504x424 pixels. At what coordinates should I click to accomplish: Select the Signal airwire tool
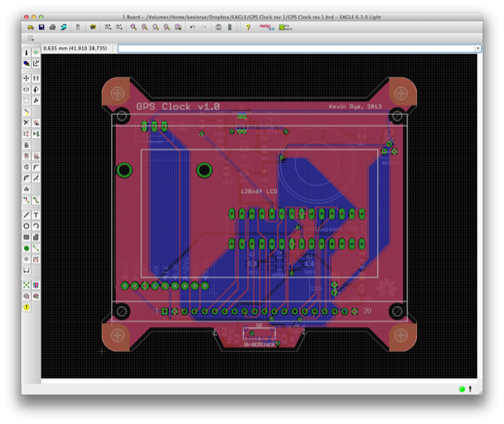coord(36,248)
